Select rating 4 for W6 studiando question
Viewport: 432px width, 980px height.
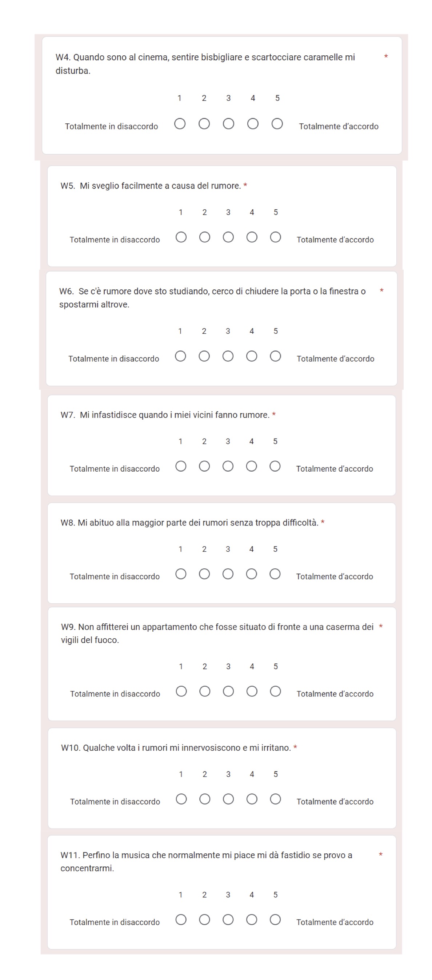click(x=252, y=356)
